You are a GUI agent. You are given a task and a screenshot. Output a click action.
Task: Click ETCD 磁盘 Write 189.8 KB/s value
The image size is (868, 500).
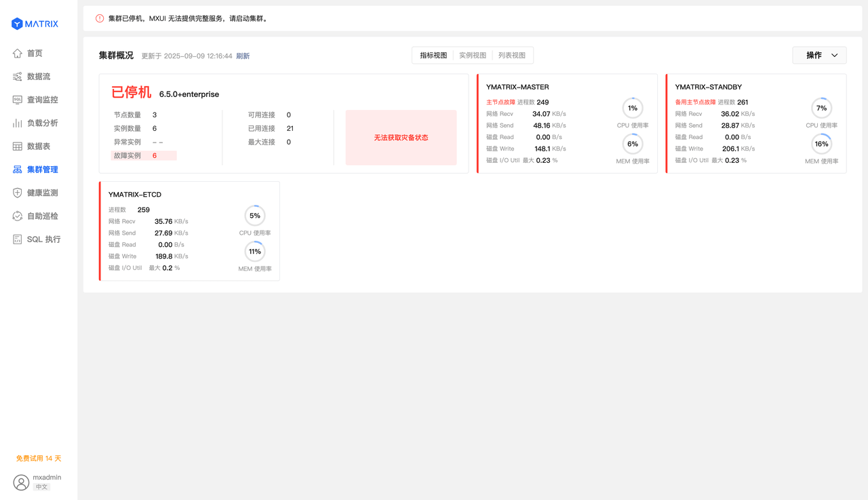point(172,256)
